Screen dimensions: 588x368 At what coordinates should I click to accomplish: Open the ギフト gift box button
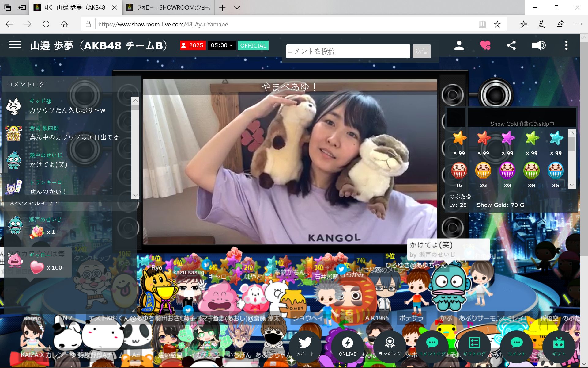[559, 347]
